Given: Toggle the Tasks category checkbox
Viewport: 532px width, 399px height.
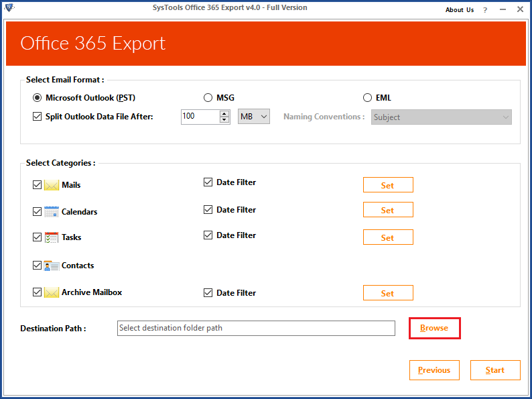Looking at the screenshot, I should (37, 237).
